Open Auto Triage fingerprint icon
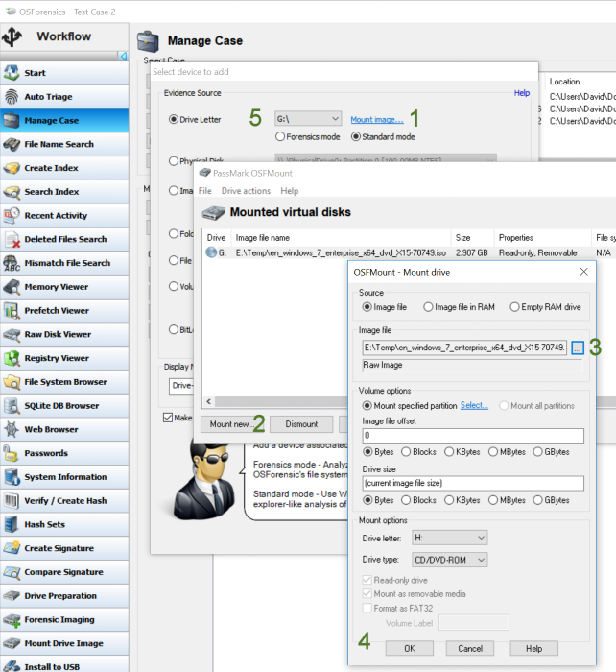The height and width of the screenshot is (672, 616). (12, 97)
